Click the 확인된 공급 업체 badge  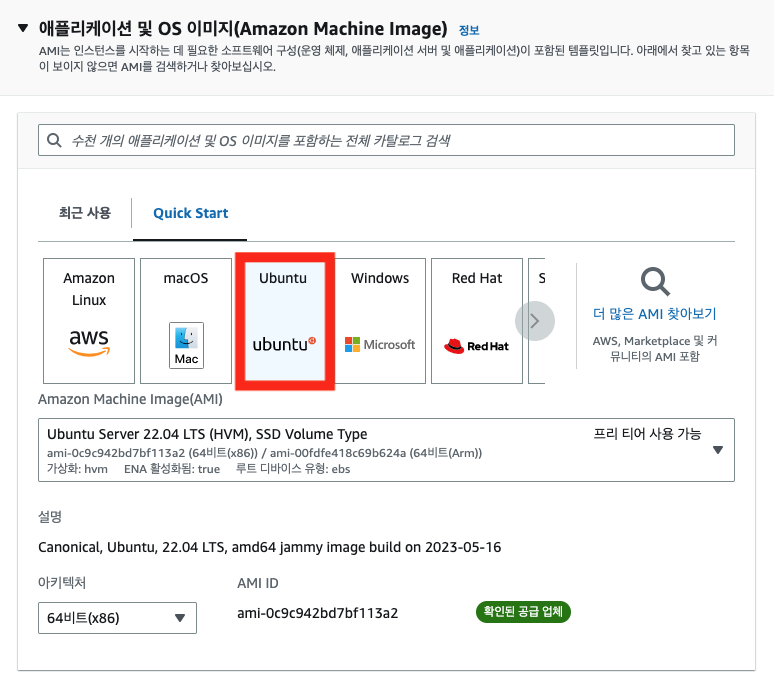(x=523, y=612)
